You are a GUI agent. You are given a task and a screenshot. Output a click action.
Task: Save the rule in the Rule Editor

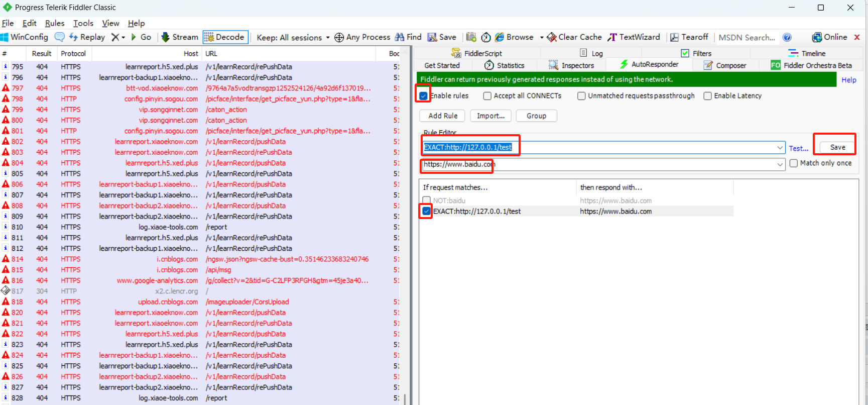(x=837, y=147)
